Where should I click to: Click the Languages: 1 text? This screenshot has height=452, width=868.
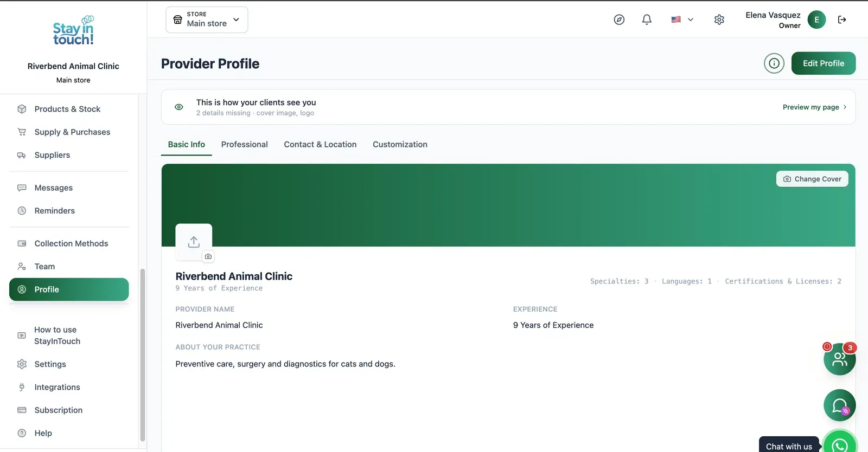pos(686,281)
